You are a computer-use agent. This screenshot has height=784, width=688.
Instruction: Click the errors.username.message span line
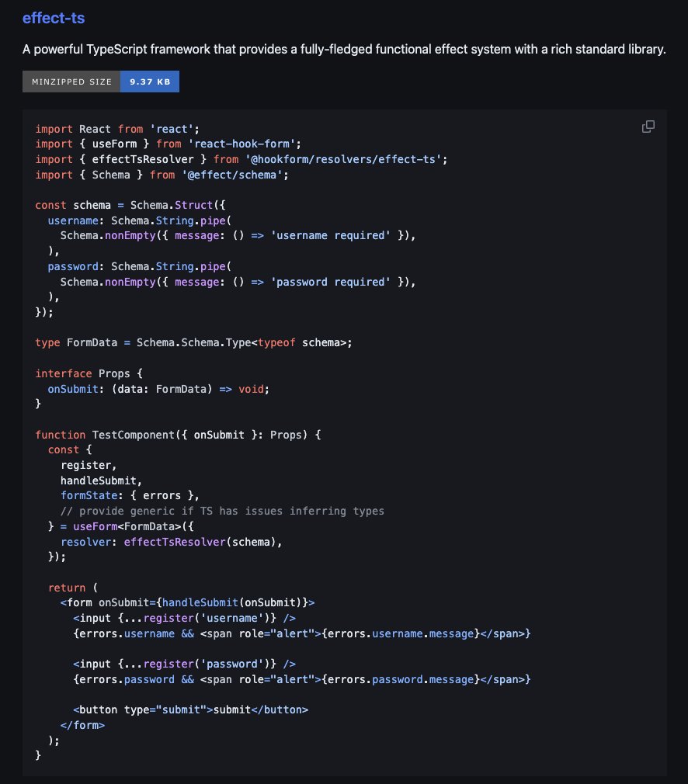pos(302,633)
